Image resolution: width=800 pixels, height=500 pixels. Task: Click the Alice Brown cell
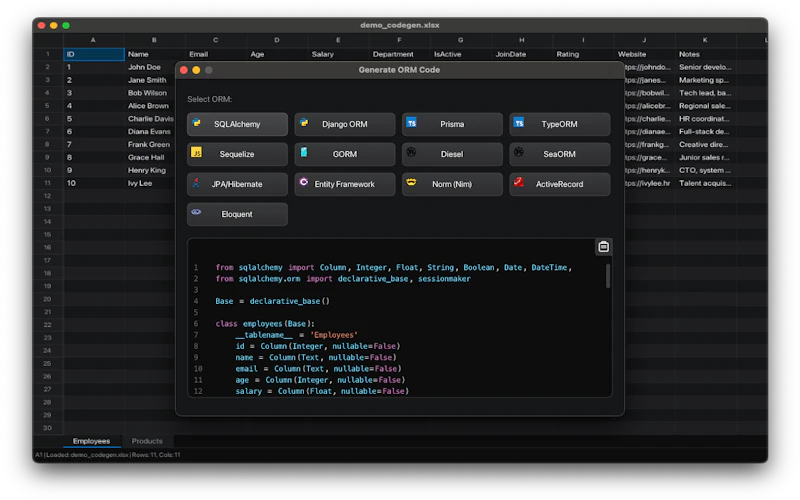[x=151, y=106]
